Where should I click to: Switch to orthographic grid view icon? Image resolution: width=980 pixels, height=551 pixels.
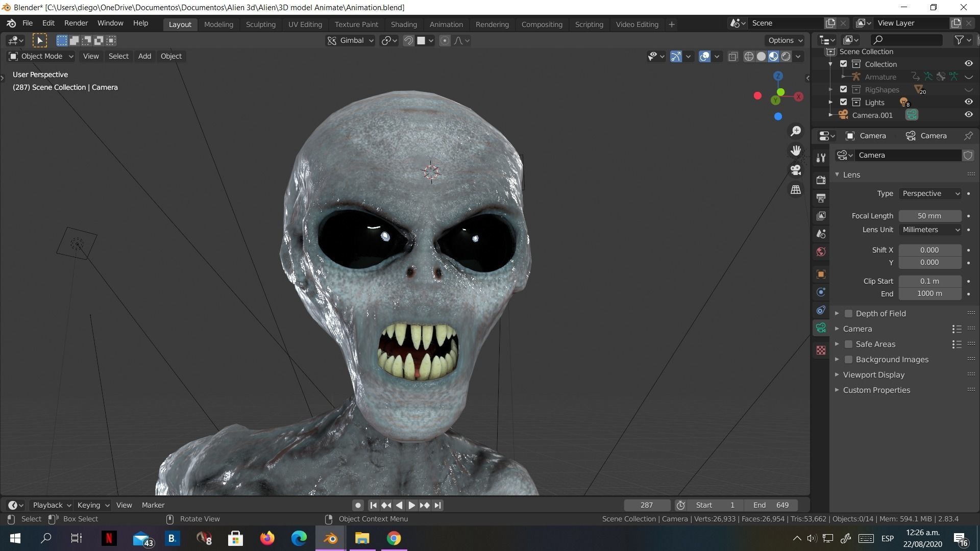click(796, 189)
